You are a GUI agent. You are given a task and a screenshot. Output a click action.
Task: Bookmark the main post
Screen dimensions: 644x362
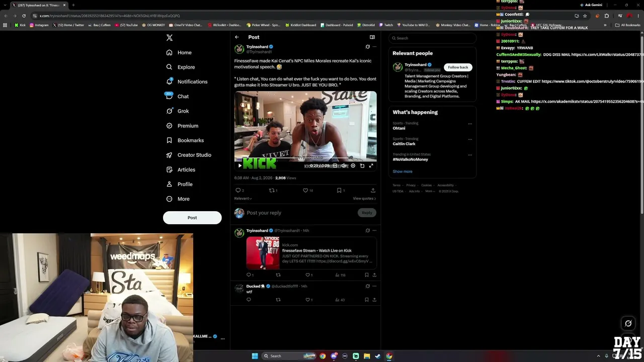point(339,191)
